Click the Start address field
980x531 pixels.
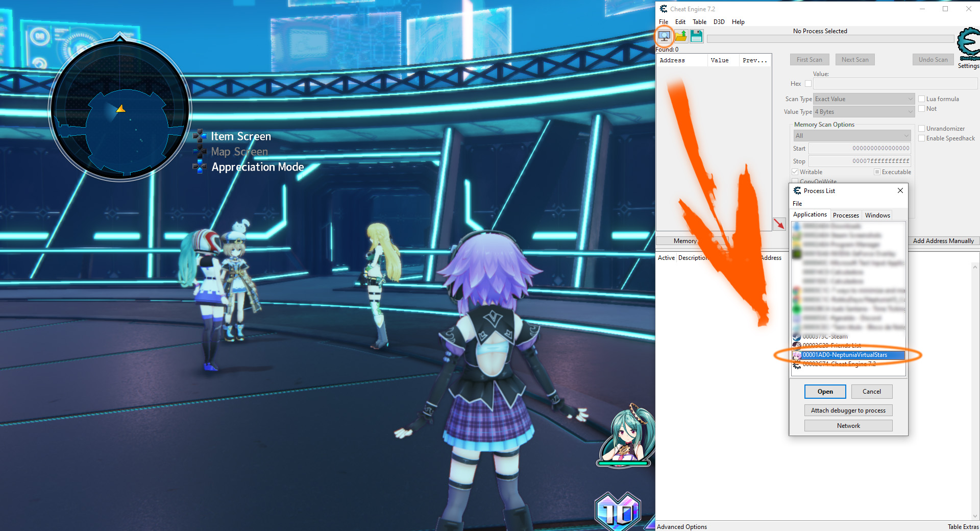coord(860,149)
